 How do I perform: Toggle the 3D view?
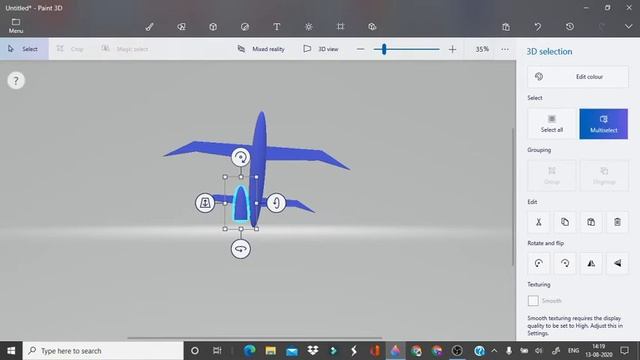(x=321, y=49)
